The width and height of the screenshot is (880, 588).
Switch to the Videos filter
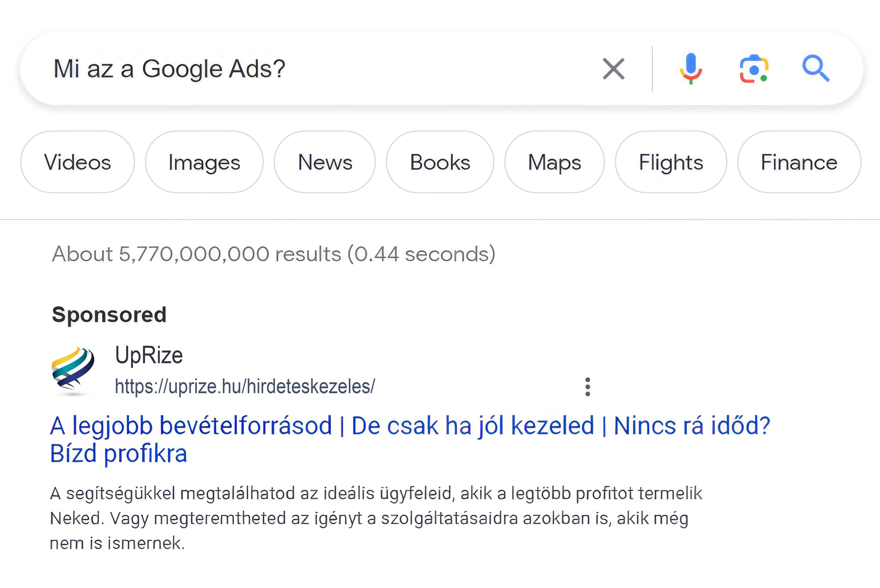pos(78,162)
